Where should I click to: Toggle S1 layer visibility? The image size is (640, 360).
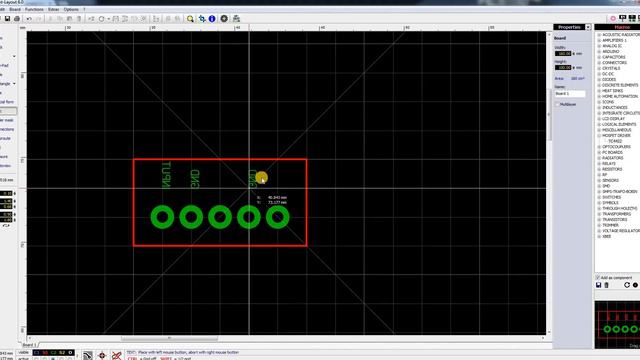click(45, 352)
